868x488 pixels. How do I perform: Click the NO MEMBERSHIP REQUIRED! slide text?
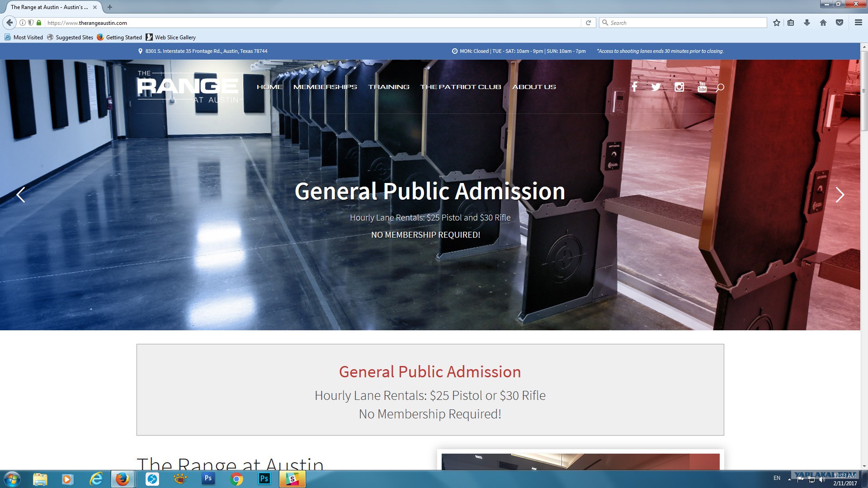coord(425,235)
